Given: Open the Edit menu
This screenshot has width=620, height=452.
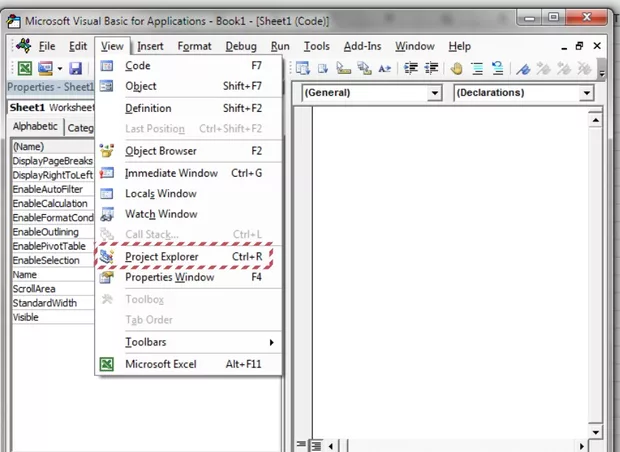Looking at the screenshot, I should [78, 46].
